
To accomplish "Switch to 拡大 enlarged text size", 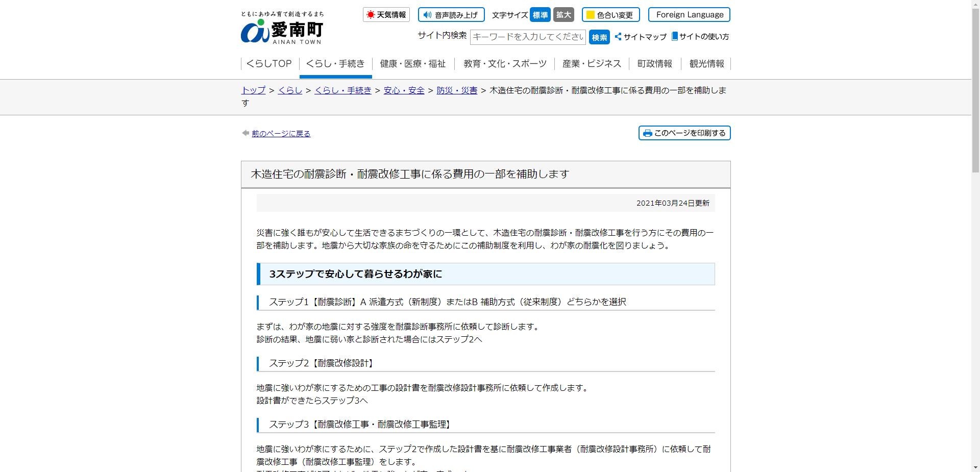I will [563, 15].
